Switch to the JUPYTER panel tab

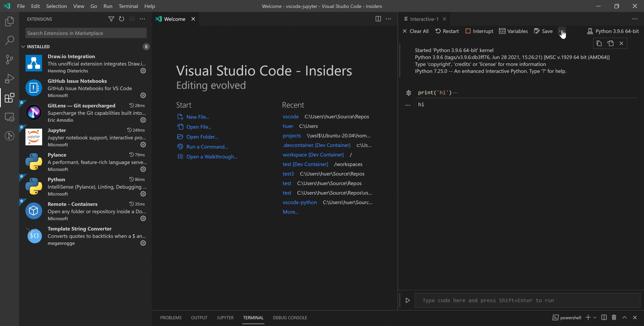coord(225,317)
